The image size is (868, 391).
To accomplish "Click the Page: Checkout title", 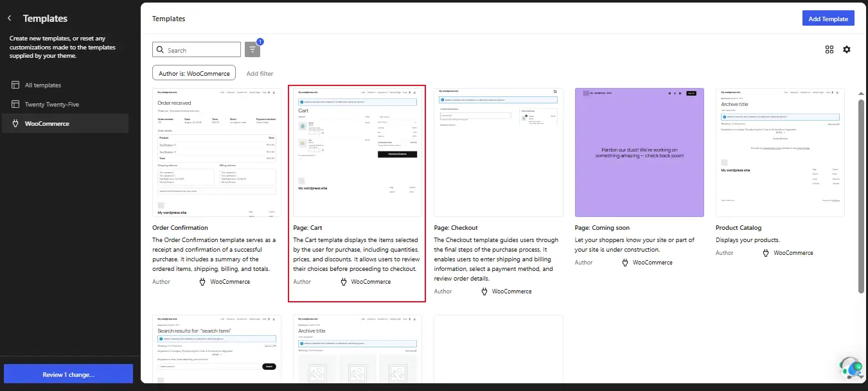I will 456,227.
